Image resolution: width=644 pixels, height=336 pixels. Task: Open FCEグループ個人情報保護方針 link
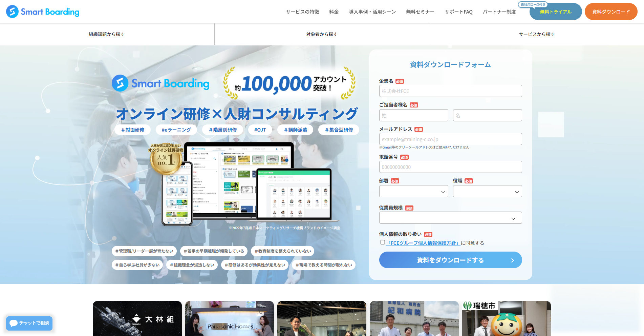(x=423, y=243)
